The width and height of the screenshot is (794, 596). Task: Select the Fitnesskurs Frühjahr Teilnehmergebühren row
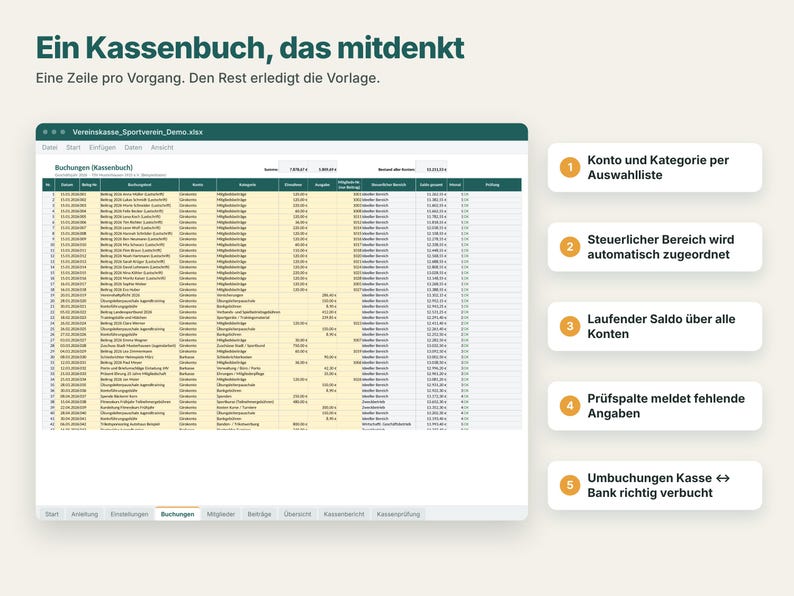coord(282,402)
